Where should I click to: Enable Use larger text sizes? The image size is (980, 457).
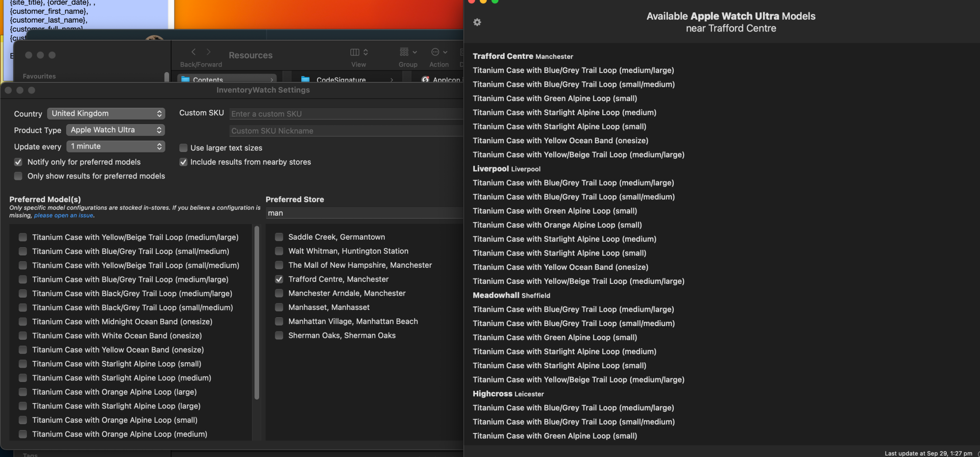click(183, 148)
